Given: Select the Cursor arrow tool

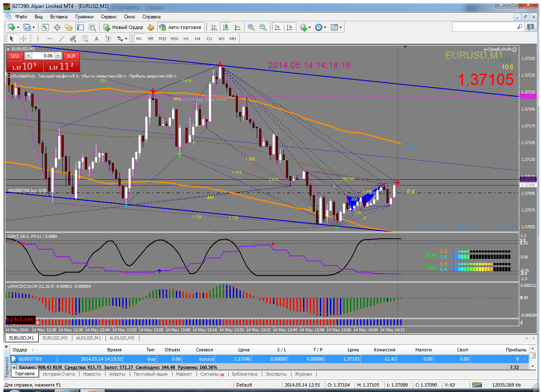Looking at the screenshot, I should point(12,39).
